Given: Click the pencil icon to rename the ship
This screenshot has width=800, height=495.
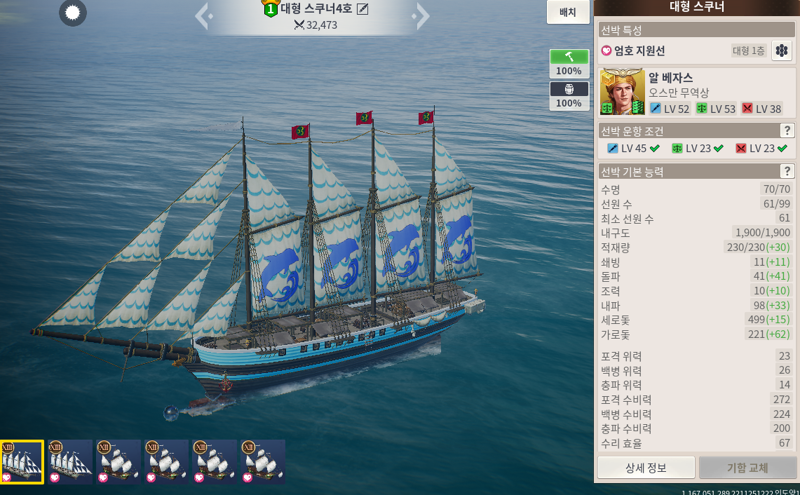Looking at the screenshot, I should (362, 9).
